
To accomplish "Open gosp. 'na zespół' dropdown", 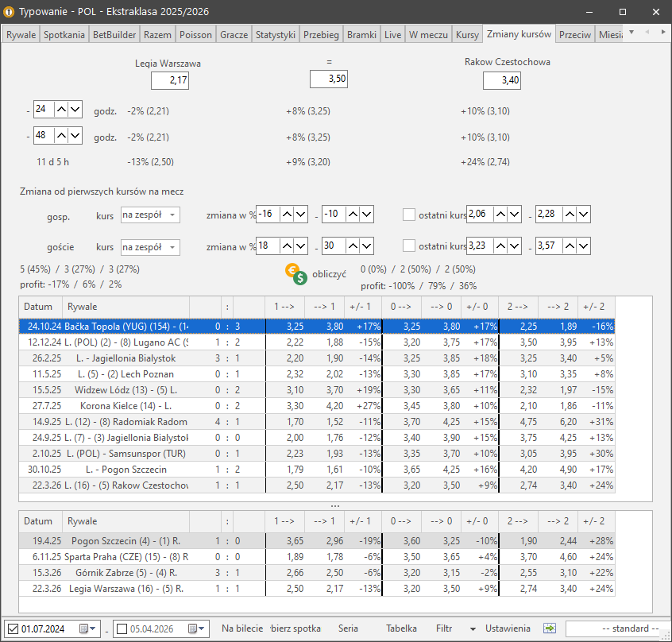I will (150, 215).
